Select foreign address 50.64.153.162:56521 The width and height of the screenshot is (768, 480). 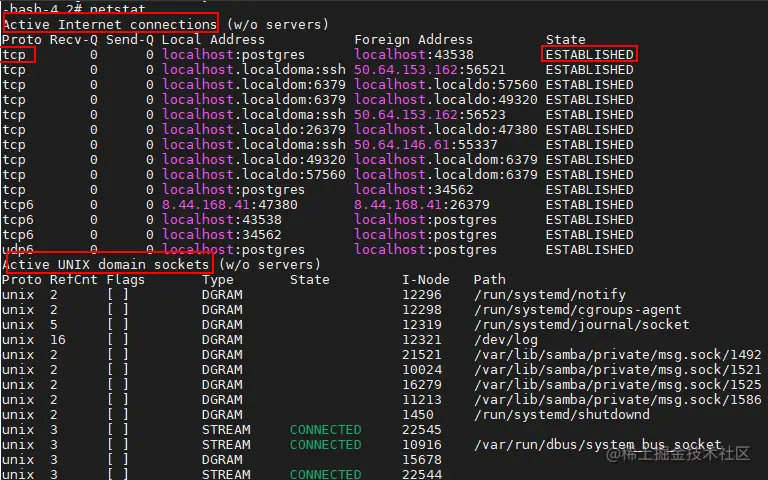430,70
